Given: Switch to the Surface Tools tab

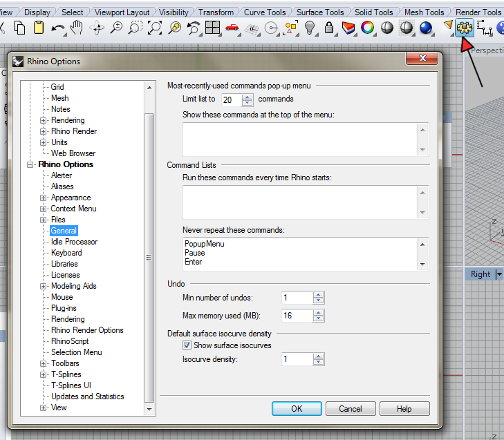Looking at the screenshot, I should coord(320,12).
